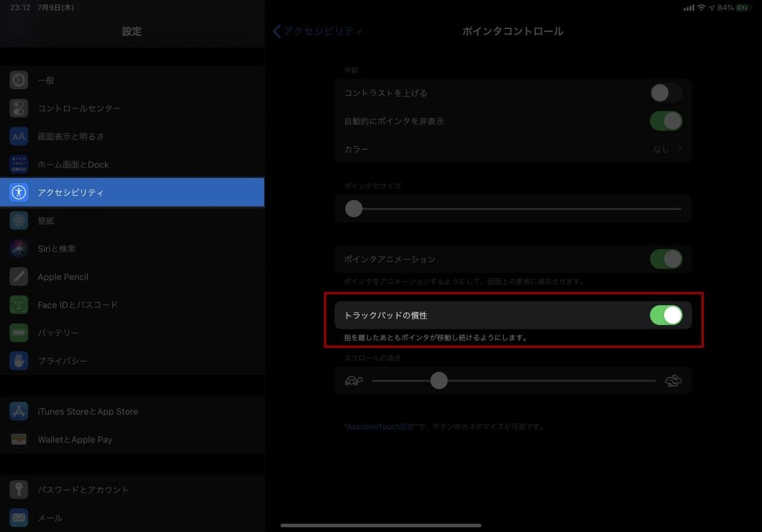Image resolution: width=762 pixels, height=532 pixels.
Task: Go back to アクセシビリティ via chevron
Action: pos(278,31)
